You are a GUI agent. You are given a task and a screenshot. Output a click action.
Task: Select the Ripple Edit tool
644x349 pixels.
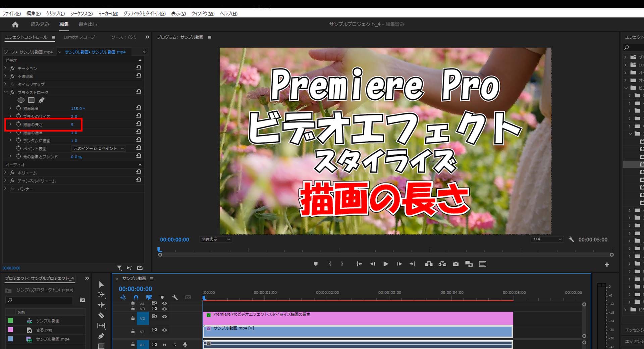pyautogui.click(x=101, y=305)
